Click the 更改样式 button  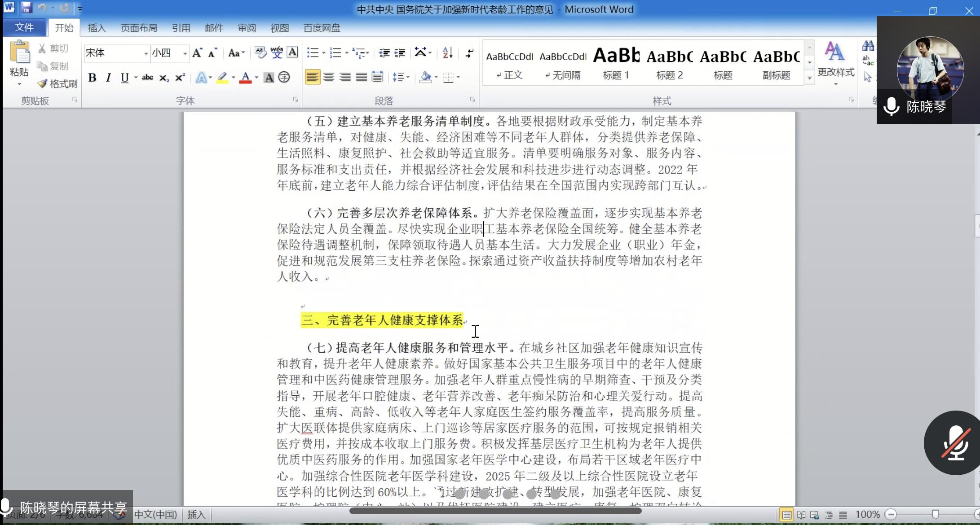point(835,63)
